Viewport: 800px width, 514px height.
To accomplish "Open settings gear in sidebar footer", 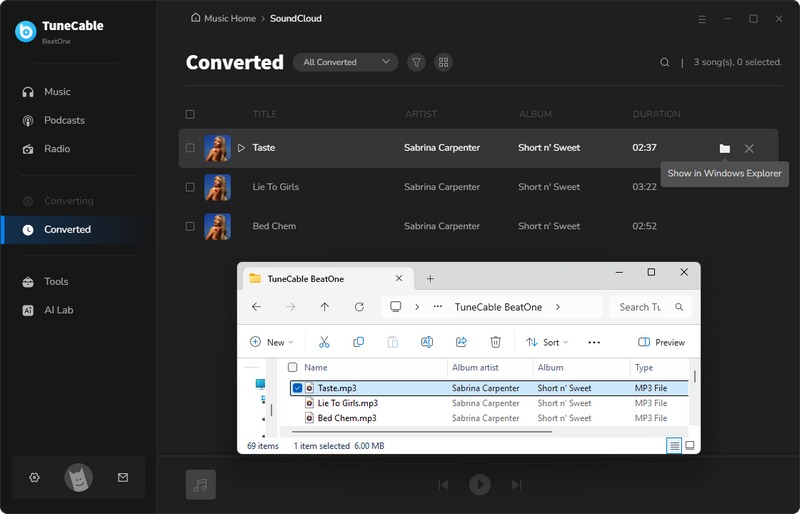I will (x=34, y=478).
